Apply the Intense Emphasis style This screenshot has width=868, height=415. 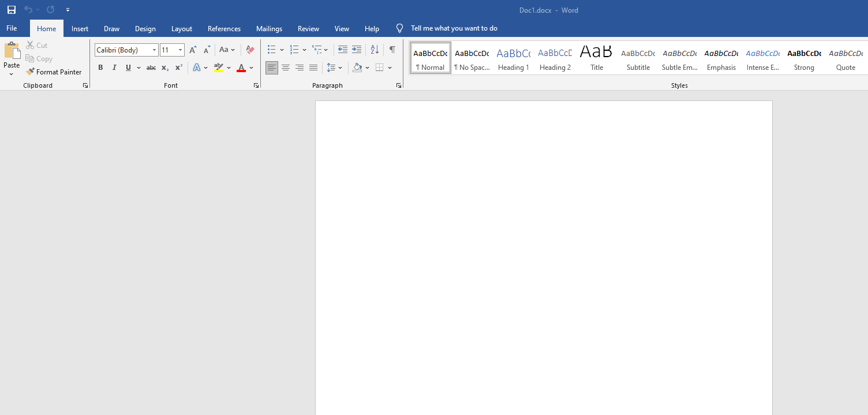pos(763,58)
